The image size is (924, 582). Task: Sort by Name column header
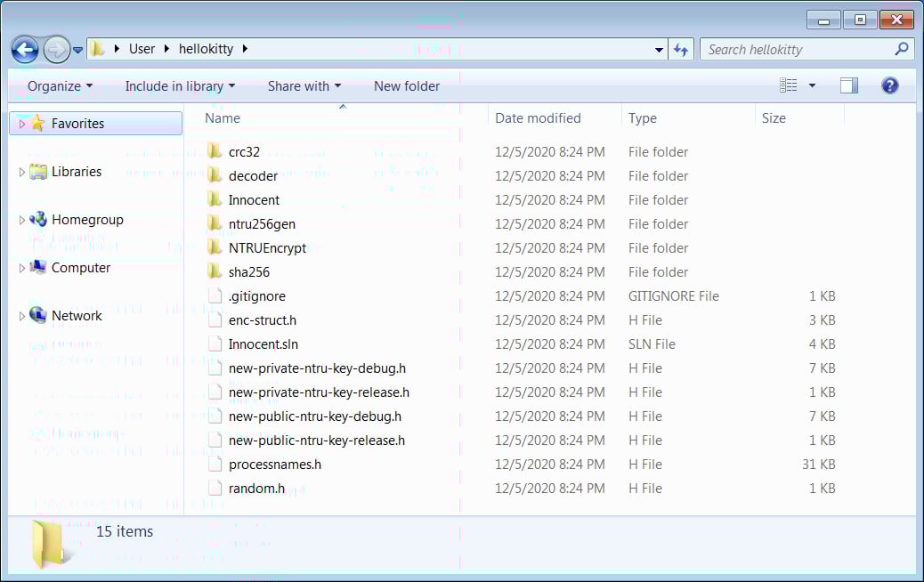tap(223, 118)
